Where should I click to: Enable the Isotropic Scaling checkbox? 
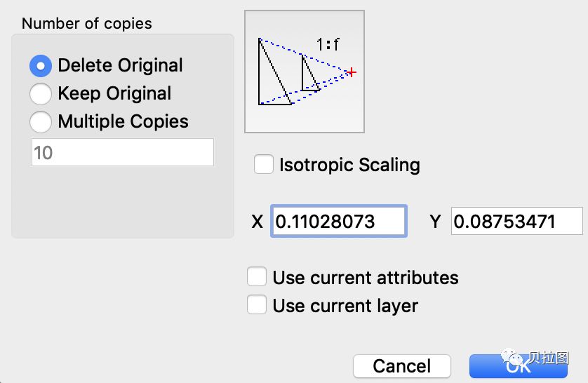click(264, 165)
